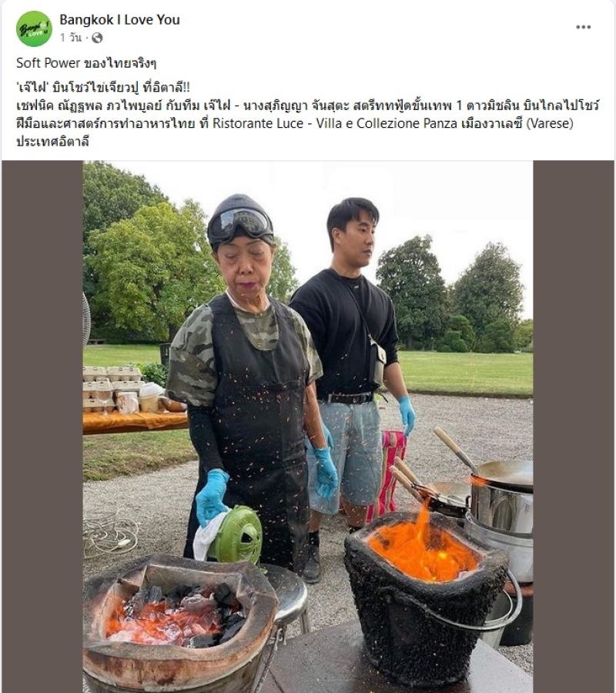Image resolution: width=616 pixels, height=693 pixels.
Task: Click the gray letterbox area right of photo
Action: (573, 427)
